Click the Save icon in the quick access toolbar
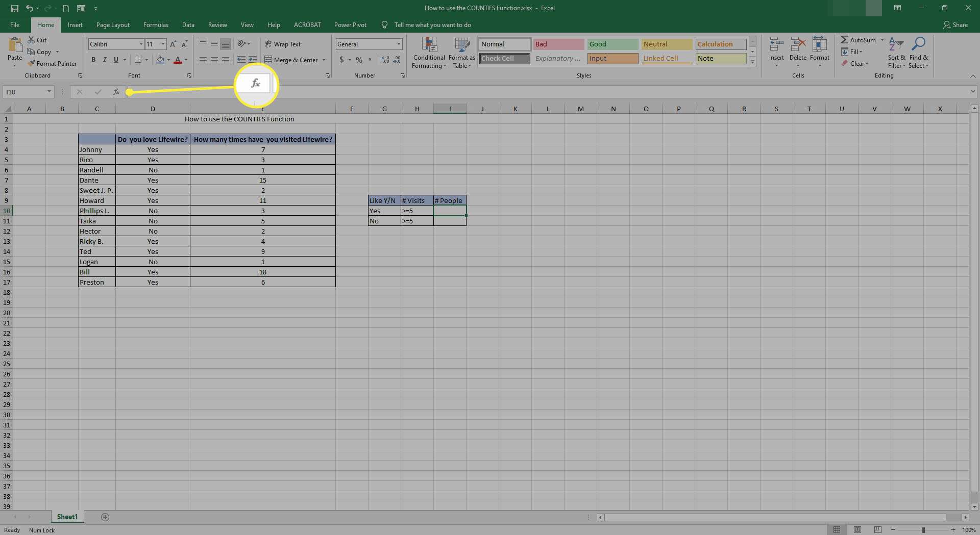Screen dimensions: 980x535 [x=14, y=8]
